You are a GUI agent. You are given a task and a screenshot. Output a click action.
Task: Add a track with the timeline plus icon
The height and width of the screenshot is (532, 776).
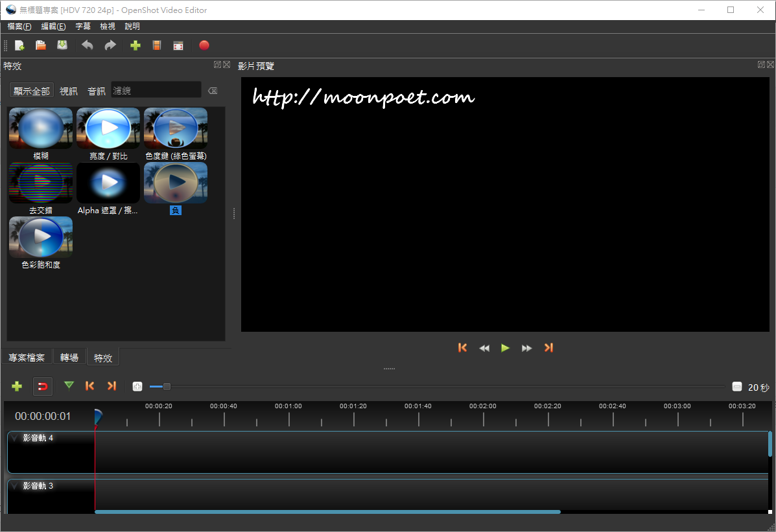pos(17,386)
